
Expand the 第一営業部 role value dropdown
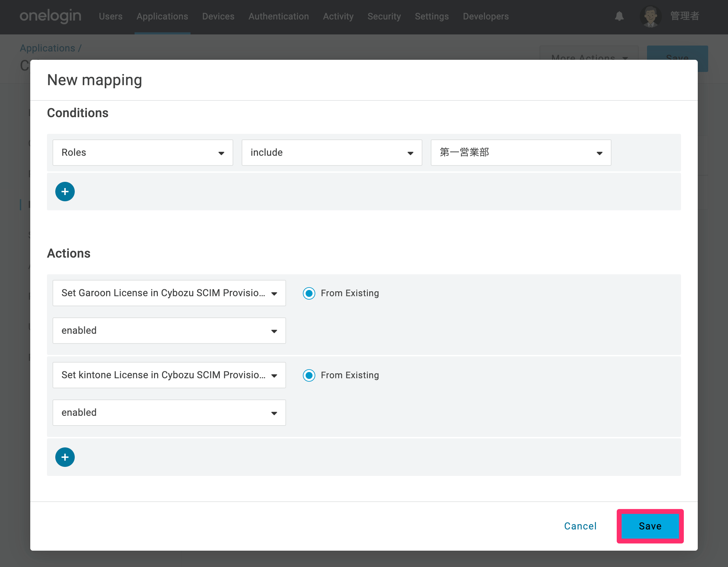click(x=521, y=153)
